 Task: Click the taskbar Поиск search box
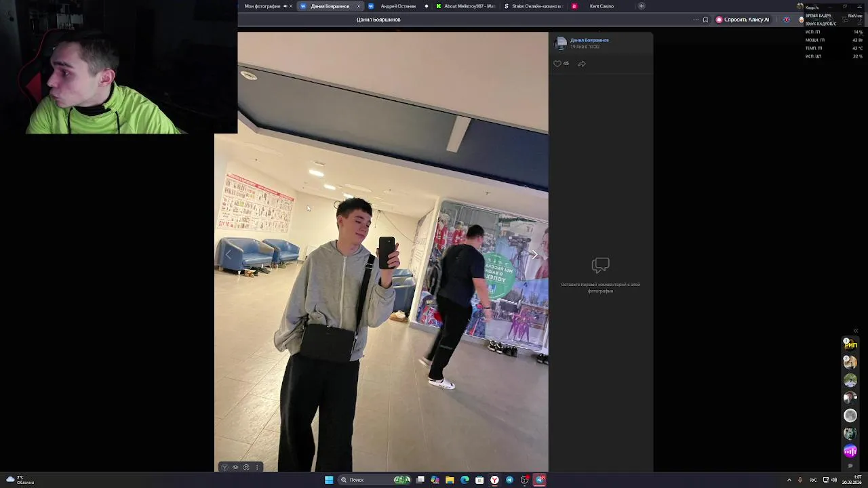click(x=376, y=480)
